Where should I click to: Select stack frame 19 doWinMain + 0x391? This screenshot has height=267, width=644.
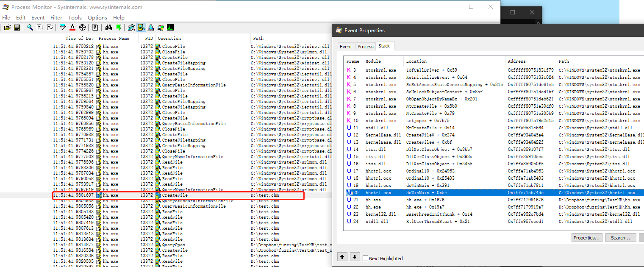click(x=494, y=186)
